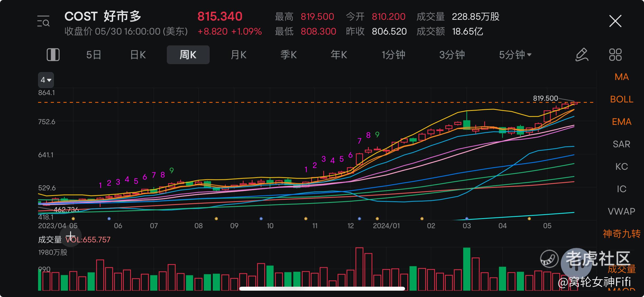Select the 1分钟 interval tab
644x297 pixels.
coord(393,55)
